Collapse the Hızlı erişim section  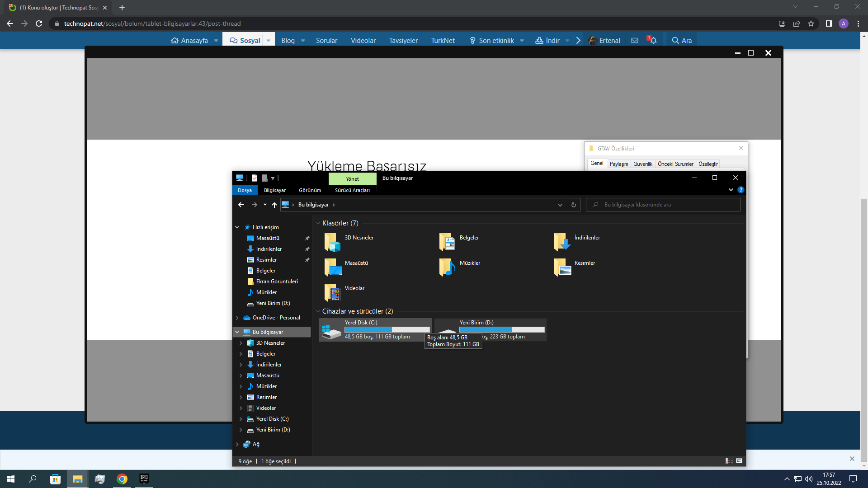click(237, 227)
